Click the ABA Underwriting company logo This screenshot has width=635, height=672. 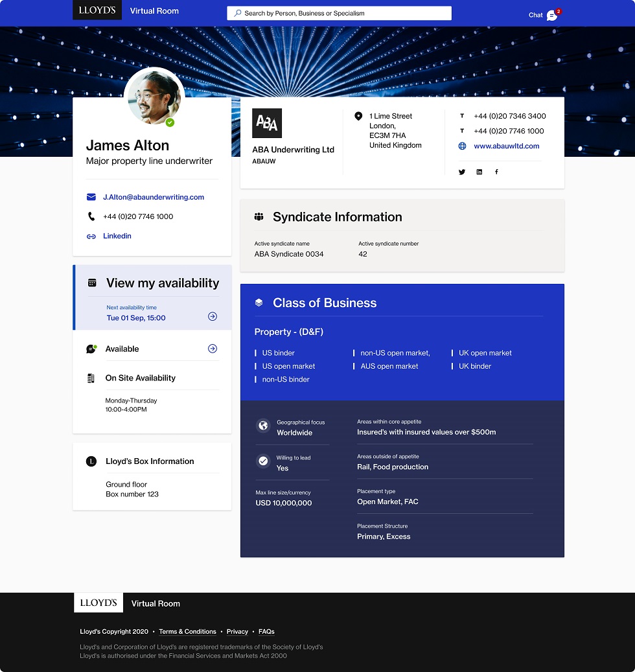tap(267, 123)
